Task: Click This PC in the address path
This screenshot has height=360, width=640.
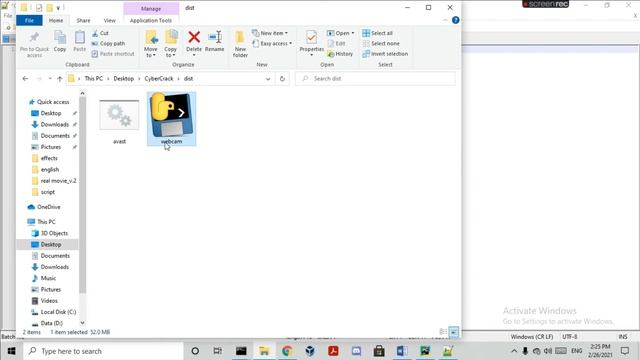Action: 93,79
